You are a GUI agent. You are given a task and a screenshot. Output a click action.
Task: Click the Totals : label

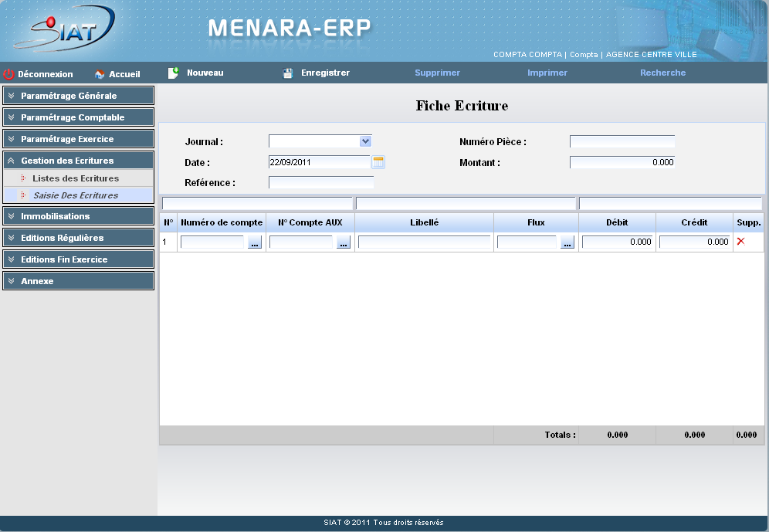point(560,435)
